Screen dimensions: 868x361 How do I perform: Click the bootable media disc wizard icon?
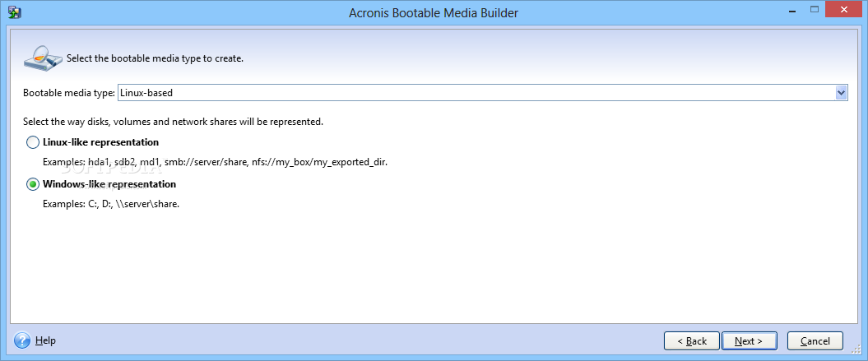click(x=43, y=57)
